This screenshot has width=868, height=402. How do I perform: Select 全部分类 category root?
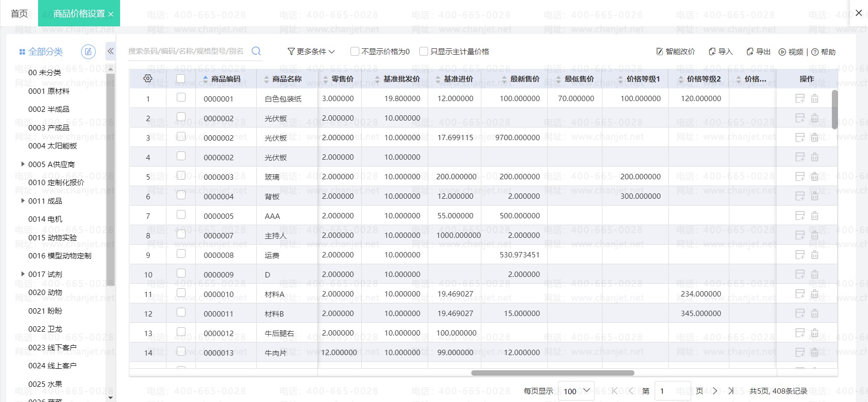tap(45, 51)
